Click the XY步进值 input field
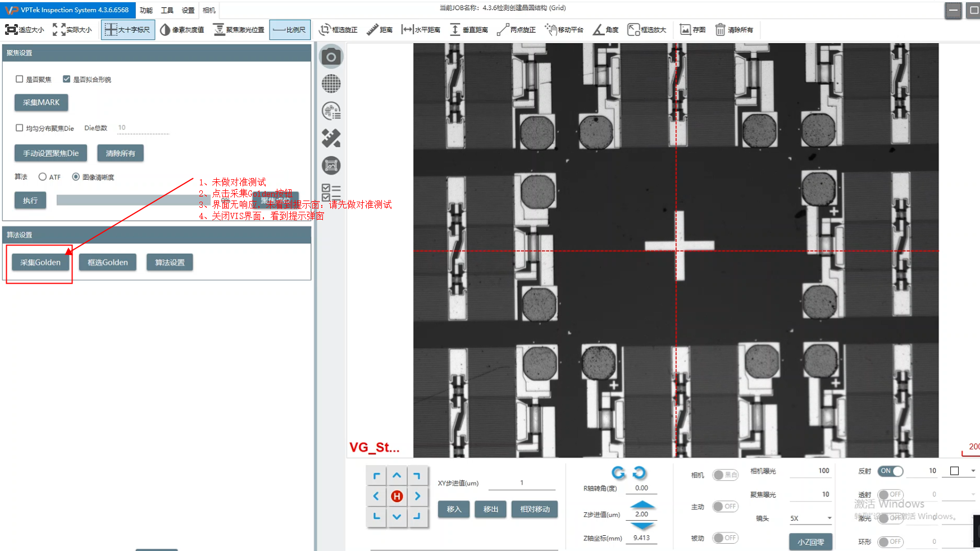 pyautogui.click(x=521, y=483)
